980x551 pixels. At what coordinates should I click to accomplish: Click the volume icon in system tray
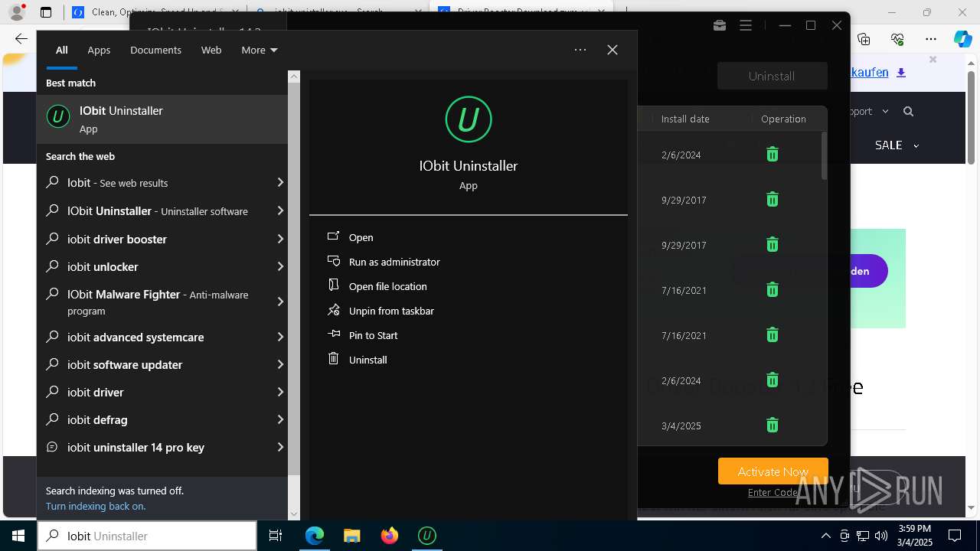tap(881, 536)
